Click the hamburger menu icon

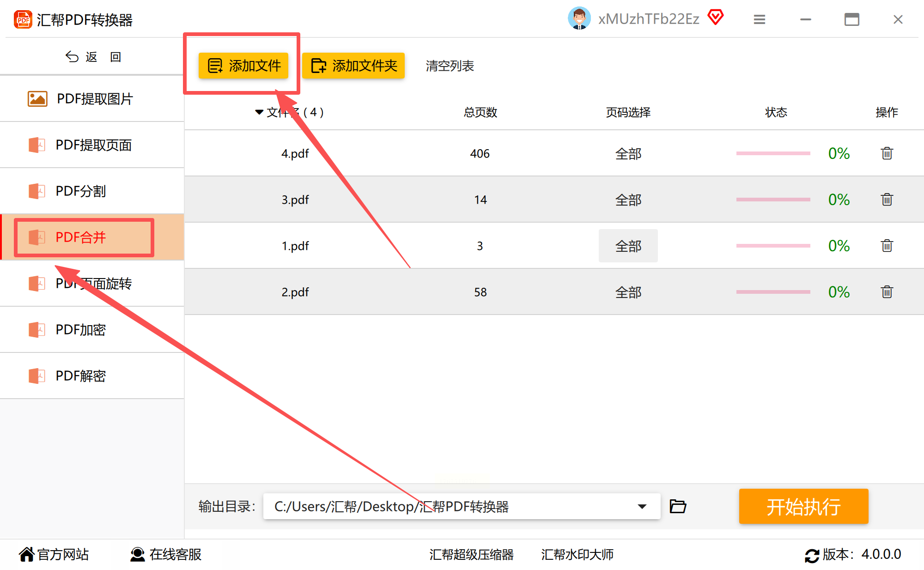pyautogui.click(x=759, y=19)
